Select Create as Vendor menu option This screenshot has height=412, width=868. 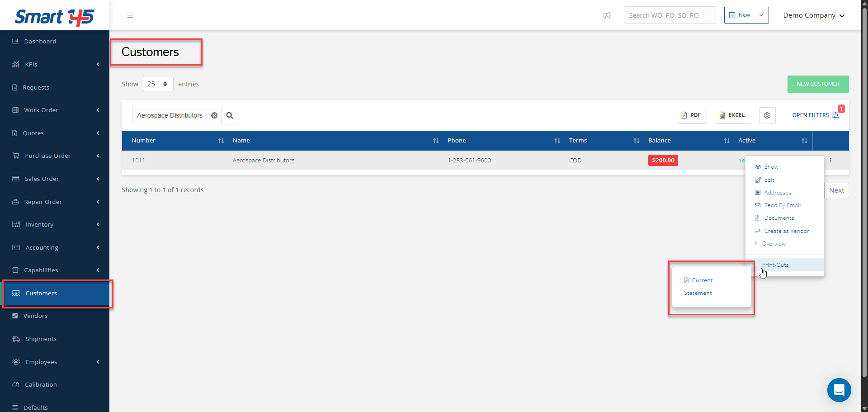pos(786,231)
